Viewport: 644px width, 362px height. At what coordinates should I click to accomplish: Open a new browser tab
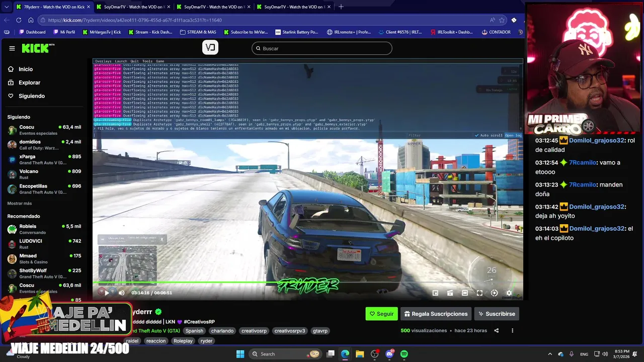point(341,7)
